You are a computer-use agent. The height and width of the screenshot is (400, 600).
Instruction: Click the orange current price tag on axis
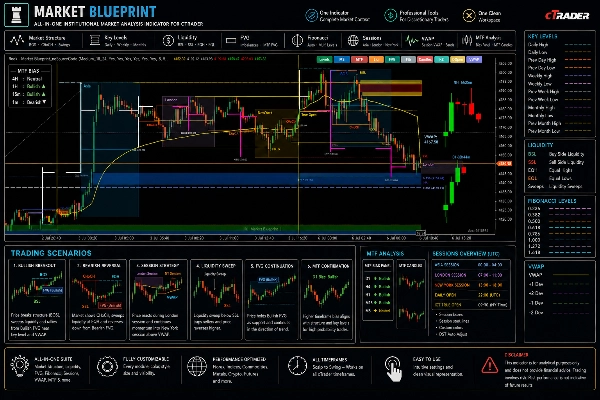(504, 163)
